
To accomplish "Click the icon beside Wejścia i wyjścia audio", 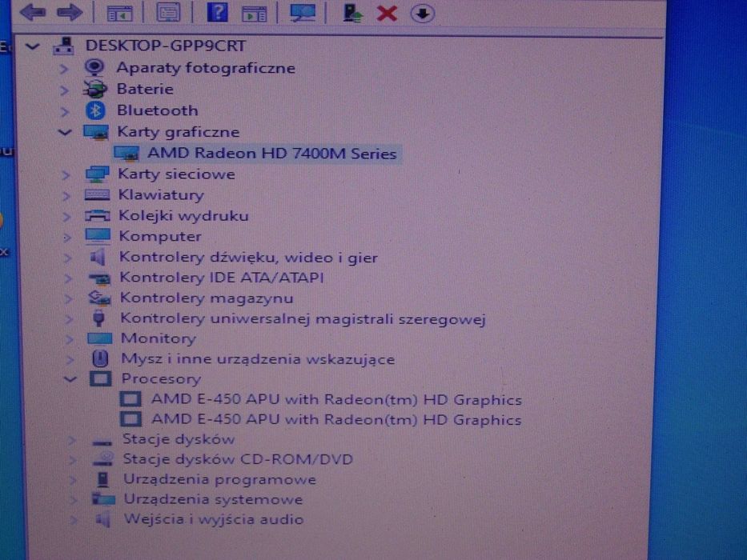I will point(103,519).
